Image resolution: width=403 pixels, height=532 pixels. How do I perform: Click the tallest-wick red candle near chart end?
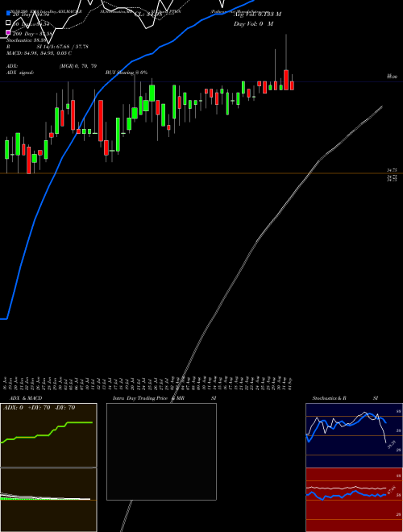[286, 62]
